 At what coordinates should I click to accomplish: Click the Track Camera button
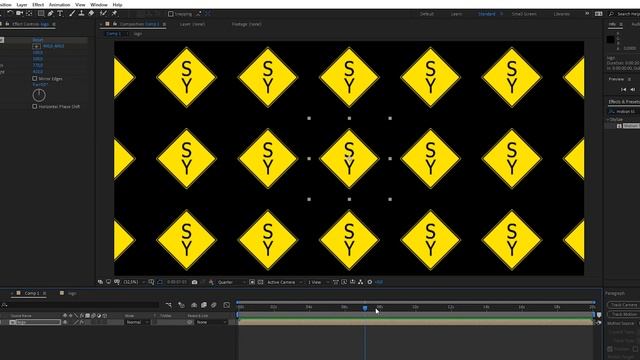click(624, 305)
